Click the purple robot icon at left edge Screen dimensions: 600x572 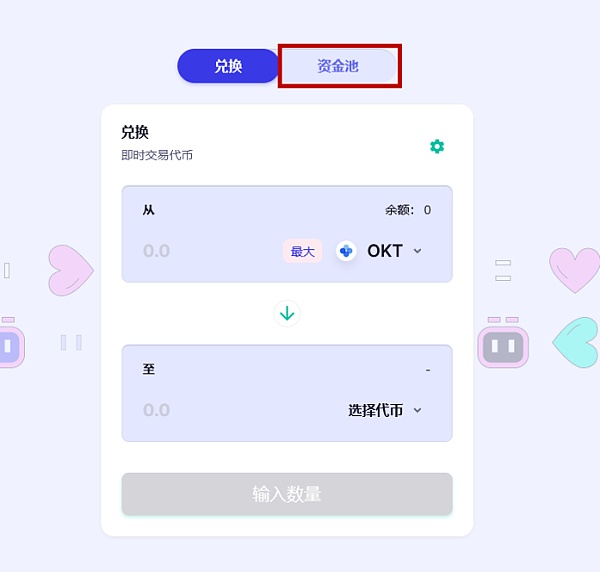click(x=11, y=342)
